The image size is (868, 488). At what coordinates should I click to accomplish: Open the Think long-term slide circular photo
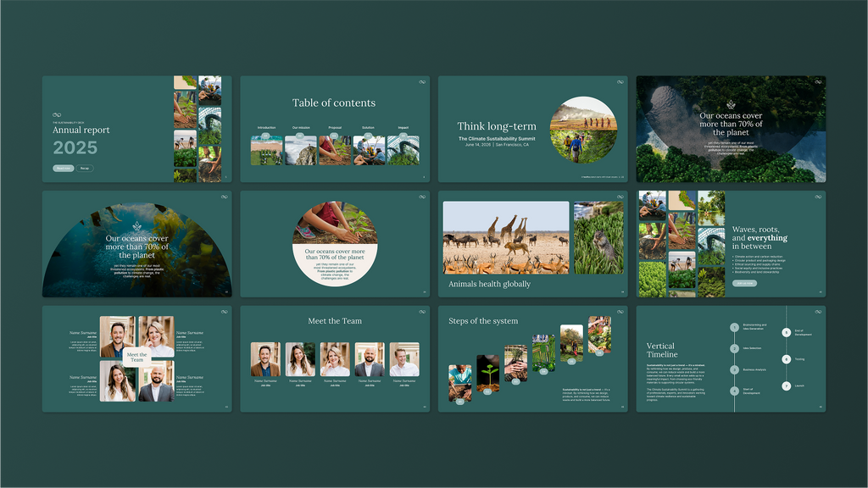pyautogui.click(x=583, y=130)
